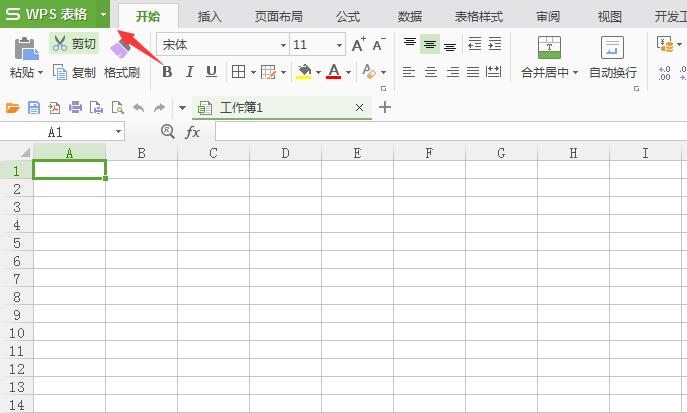Click the currency format coins icon
Image resolution: width=687 pixels, height=413 pixels.
coord(665,44)
